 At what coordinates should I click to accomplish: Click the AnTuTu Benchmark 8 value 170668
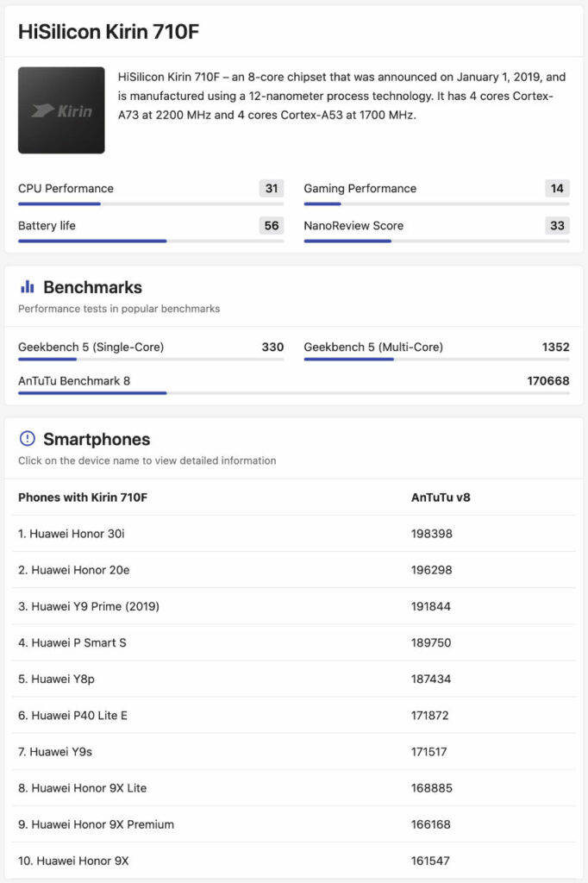coord(548,380)
